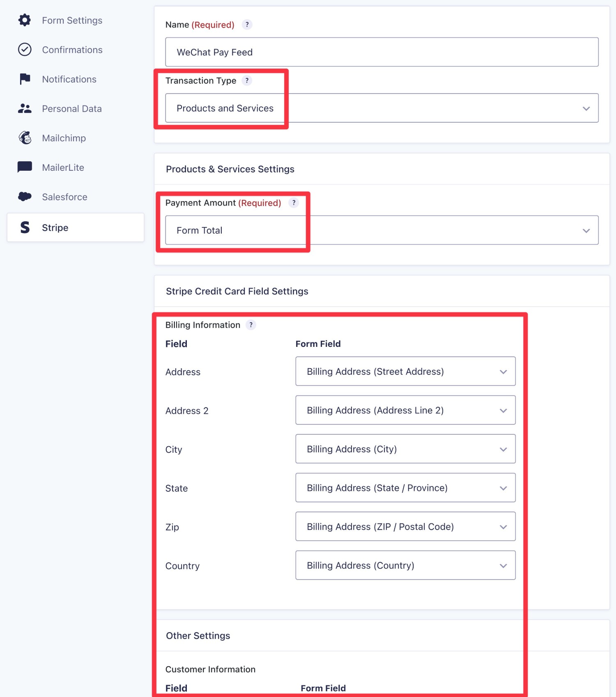Click the Products & Services Settings heading
This screenshot has width=616, height=697.
point(230,169)
